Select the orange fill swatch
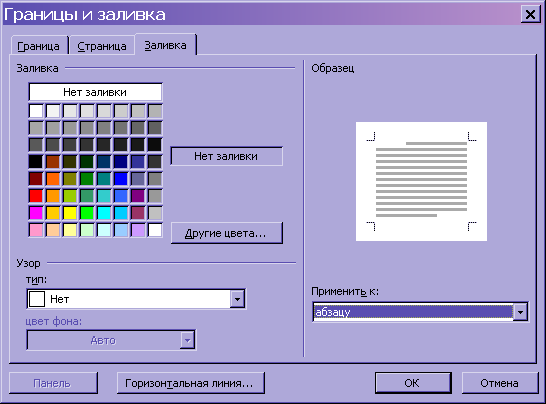 coord(53,179)
